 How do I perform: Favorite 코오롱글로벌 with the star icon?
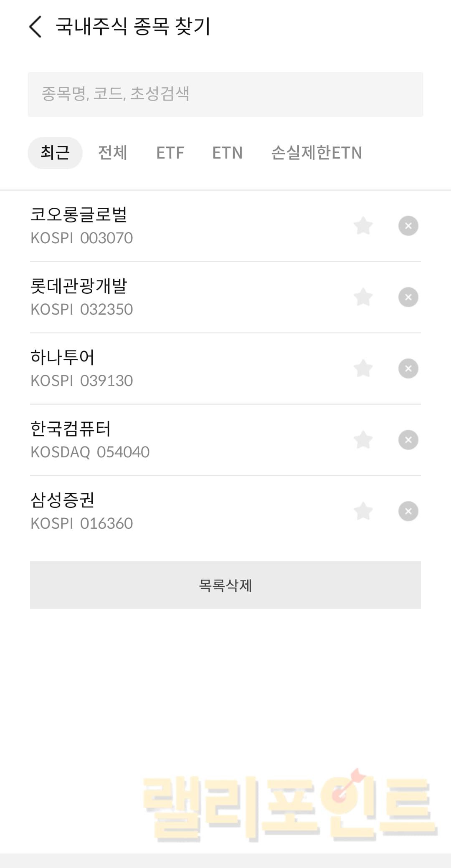click(363, 226)
